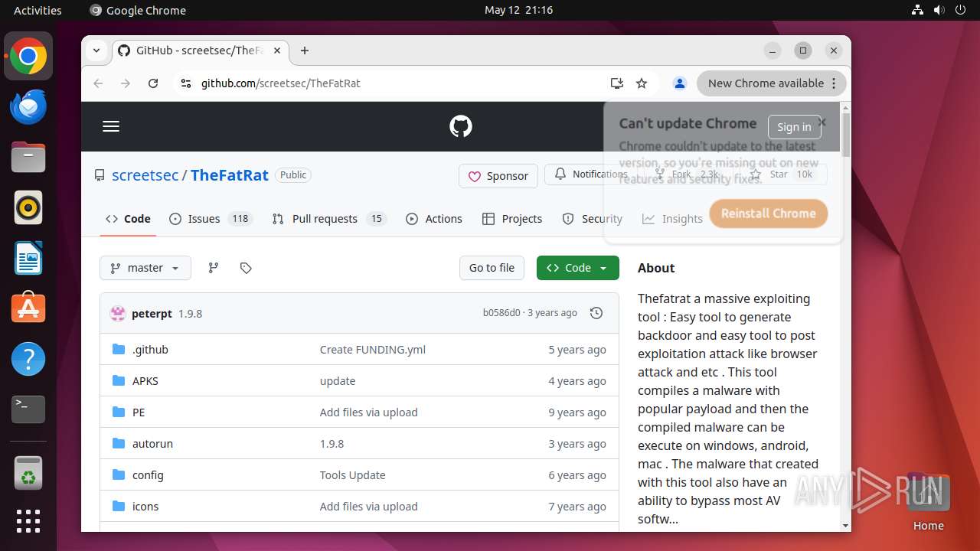980x551 pixels.
Task: Open the branches list icon
Action: [x=214, y=268]
